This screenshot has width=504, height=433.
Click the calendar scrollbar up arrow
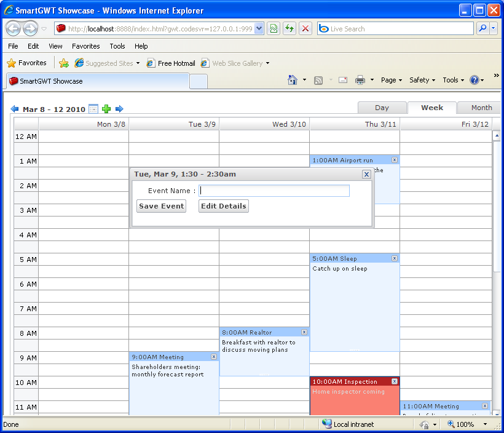497,136
